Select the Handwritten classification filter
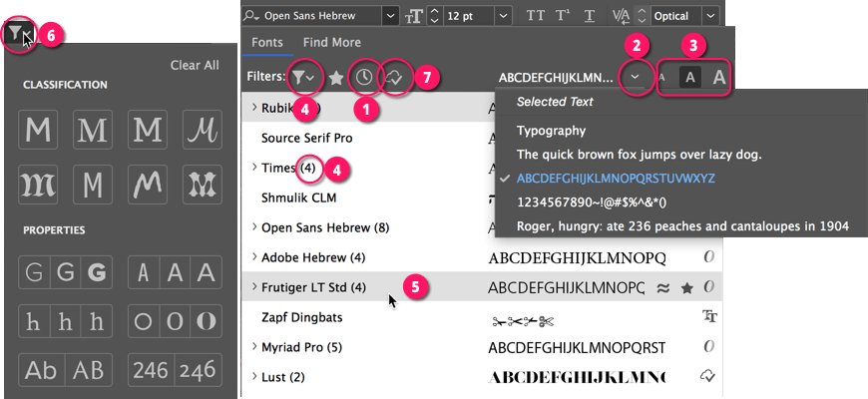Screen dimensions: 868x399 click(148, 185)
